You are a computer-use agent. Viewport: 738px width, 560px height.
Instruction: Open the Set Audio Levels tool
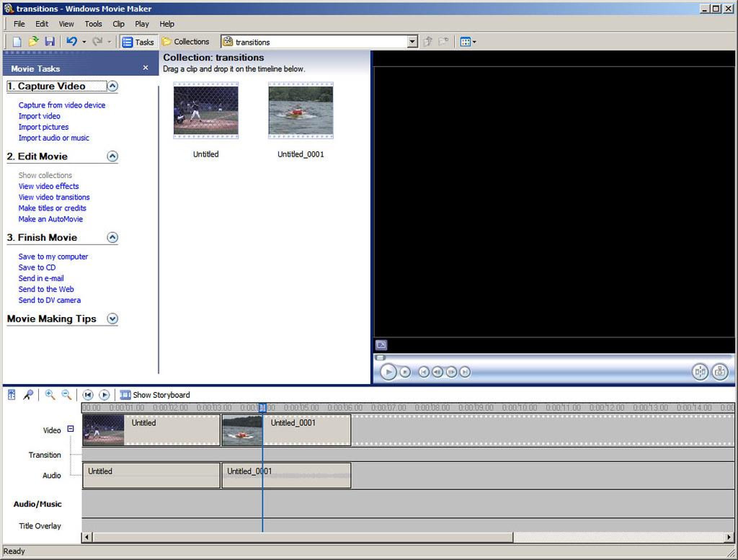(11, 395)
